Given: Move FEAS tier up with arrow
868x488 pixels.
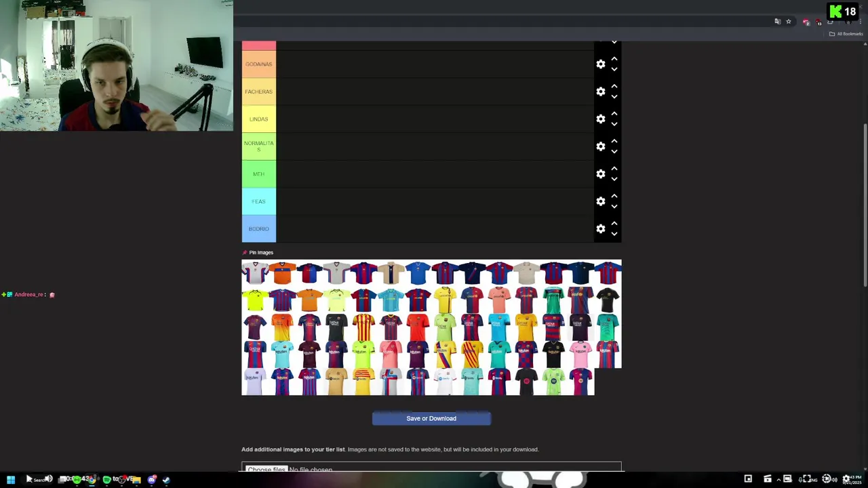Looking at the screenshot, I should pos(614,196).
